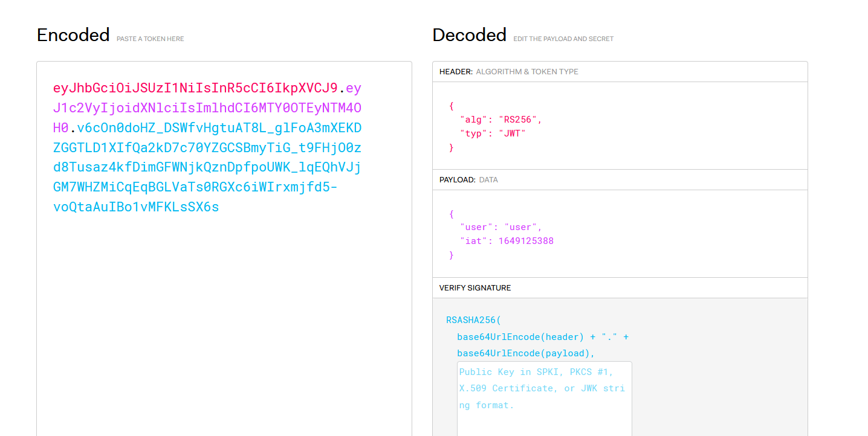
Task: Click the "iat": 1649125388 line
Action: [507, 241]
